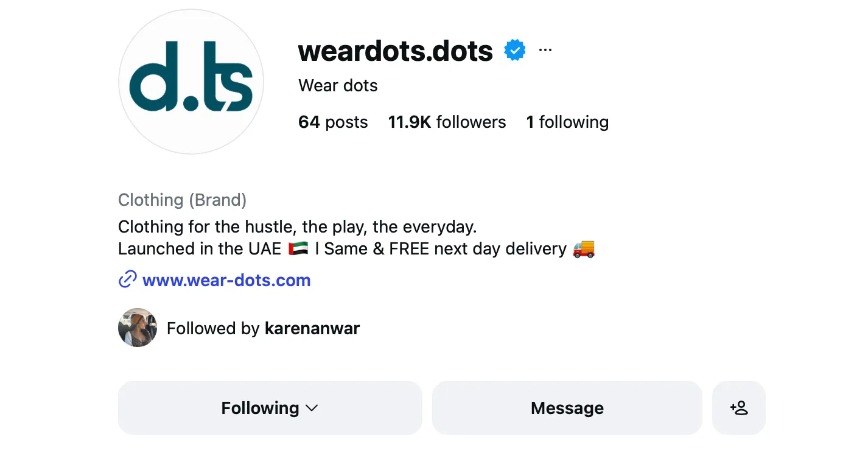Click the UAE flag emoji
This screenshot has height=470, width=868.
point(298,248)
